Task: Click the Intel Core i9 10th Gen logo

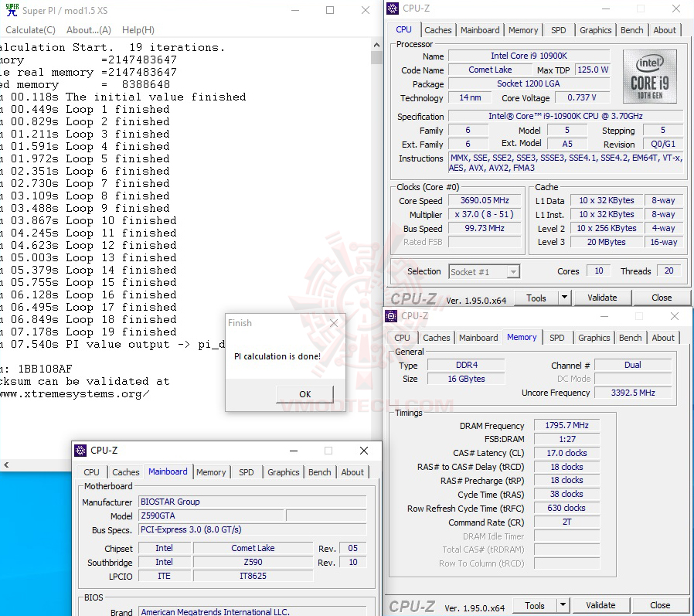Action: click(x=650, y=77)
